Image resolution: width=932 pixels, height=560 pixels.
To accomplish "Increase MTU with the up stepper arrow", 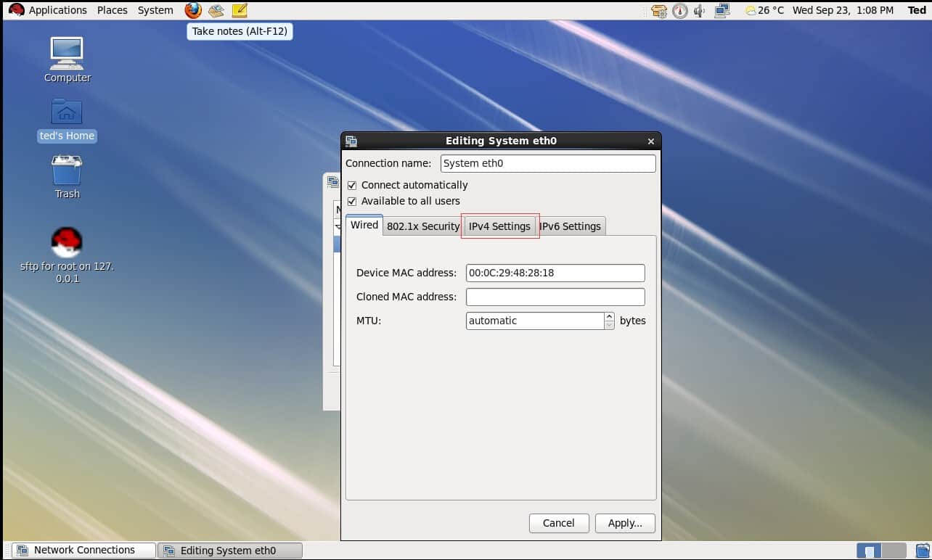I will pyautogui.click(x=610, y=316).
